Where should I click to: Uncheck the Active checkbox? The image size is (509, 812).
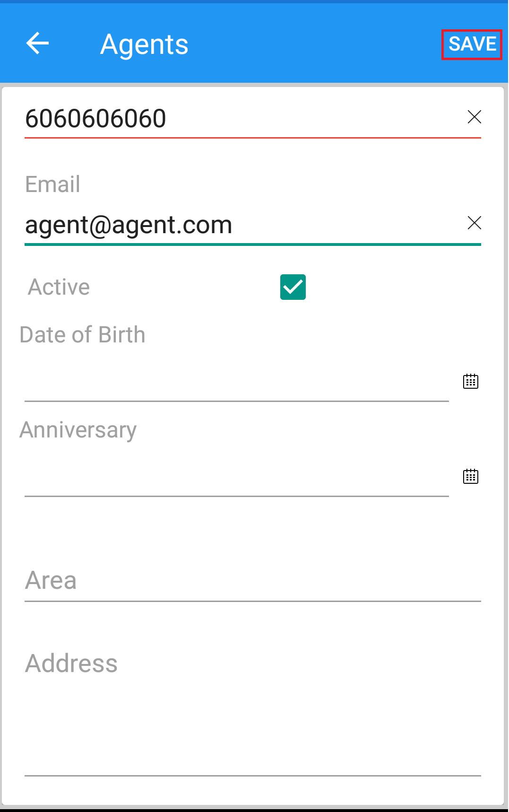pyautogui.click(x=293, y=287)
